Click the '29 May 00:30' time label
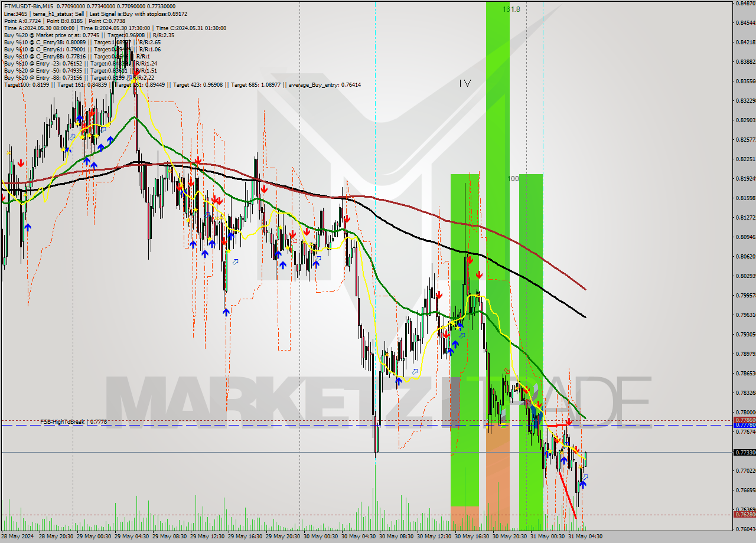 [94, 537]
